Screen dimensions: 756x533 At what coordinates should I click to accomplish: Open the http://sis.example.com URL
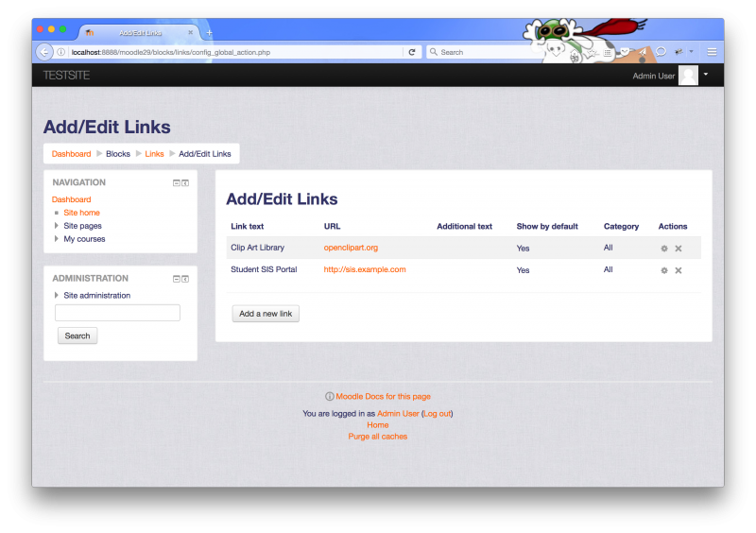pos(365,269)
